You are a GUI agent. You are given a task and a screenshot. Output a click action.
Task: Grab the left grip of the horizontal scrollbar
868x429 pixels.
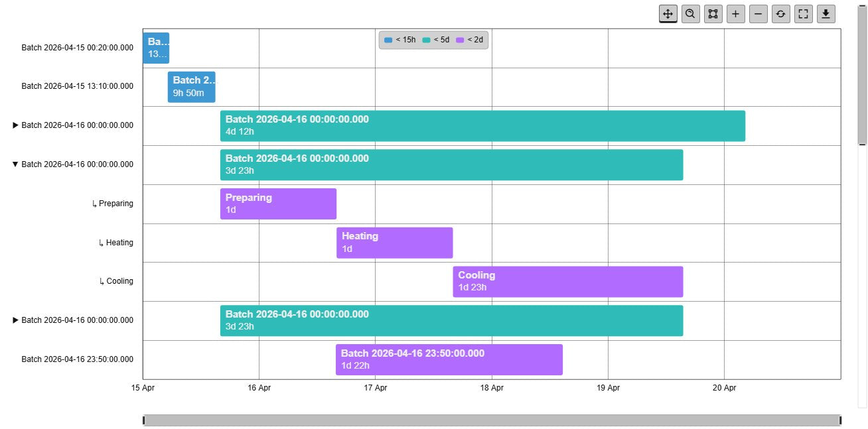[x=144, y=420]
